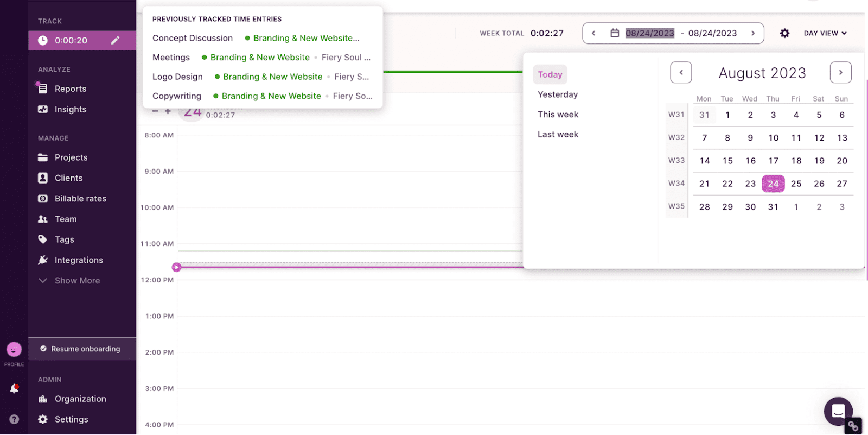
Task: Pick August 17 in the calendar
Action: 773,161
